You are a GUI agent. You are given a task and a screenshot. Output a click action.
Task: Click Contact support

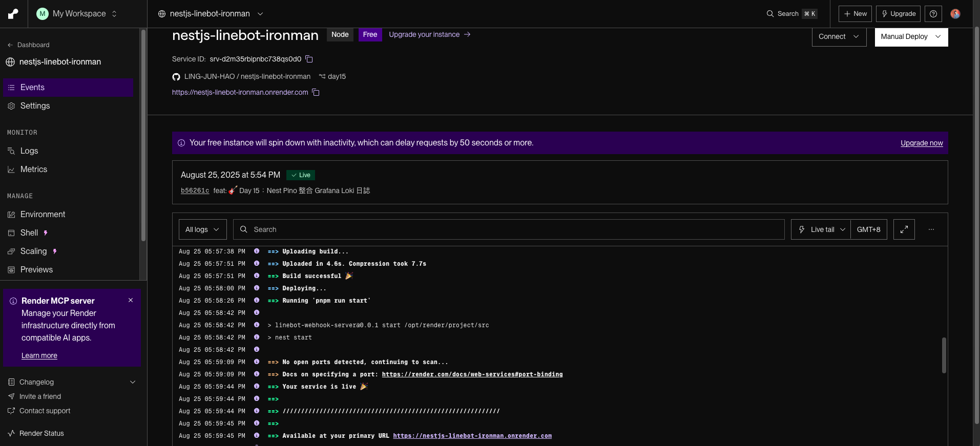pyautogui.click(x=45, y=411)
